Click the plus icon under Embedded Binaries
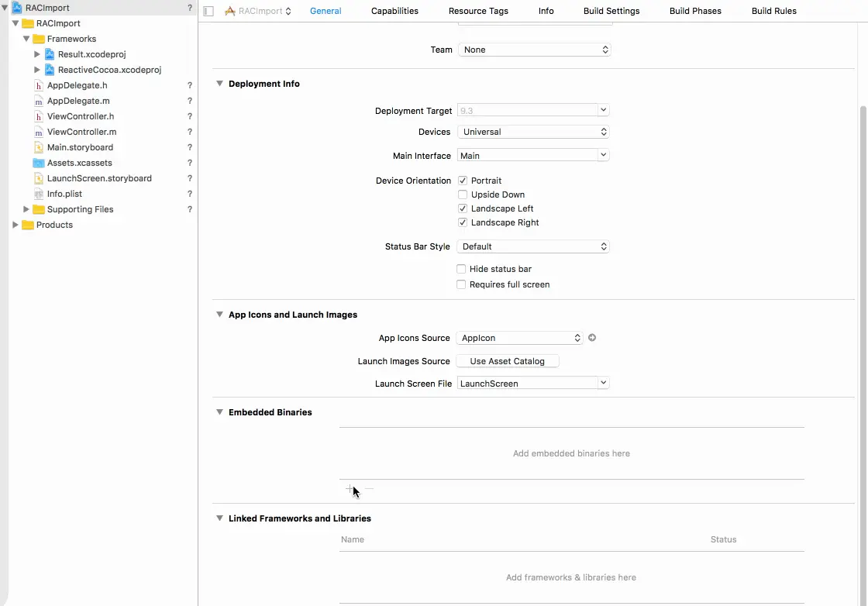This screenshot has width=868, height=606. coord(350,489)
